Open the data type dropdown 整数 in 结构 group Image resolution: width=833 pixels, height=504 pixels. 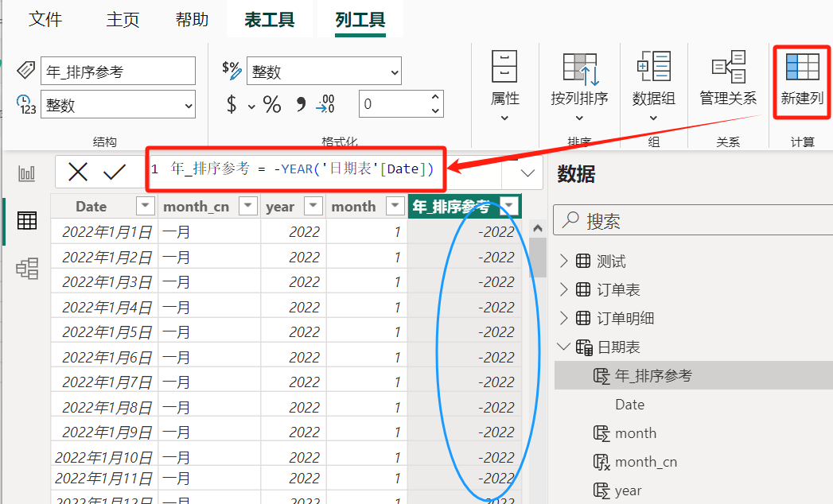(118, 105)
